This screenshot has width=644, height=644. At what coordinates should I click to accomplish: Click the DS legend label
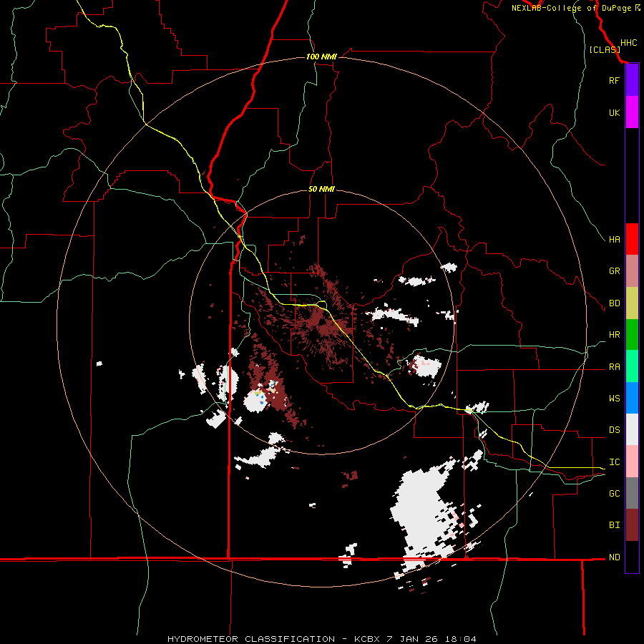(x=614, y=430)
